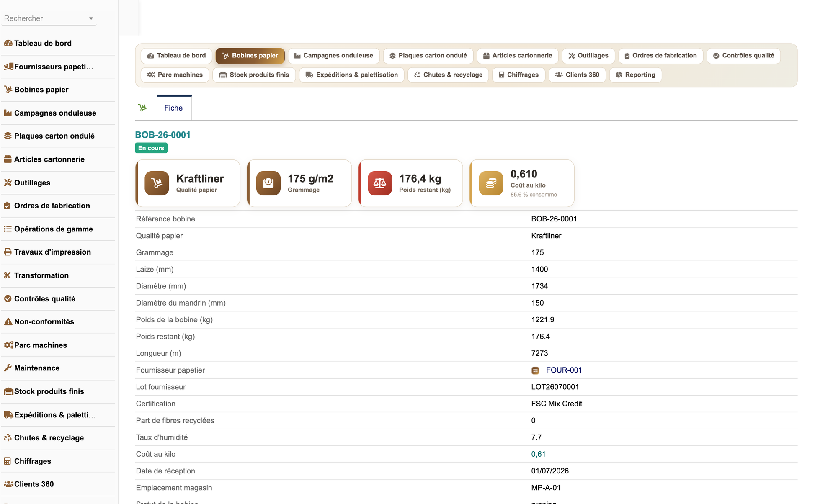
Task: Click the Contrôles qualité check icon in sidebar
Action: (x=8, y=299)
